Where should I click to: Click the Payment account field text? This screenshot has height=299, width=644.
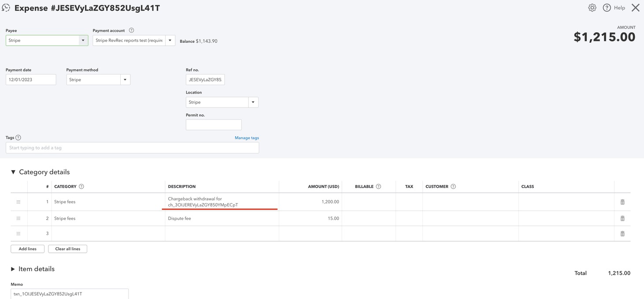[x=129, y=40]
